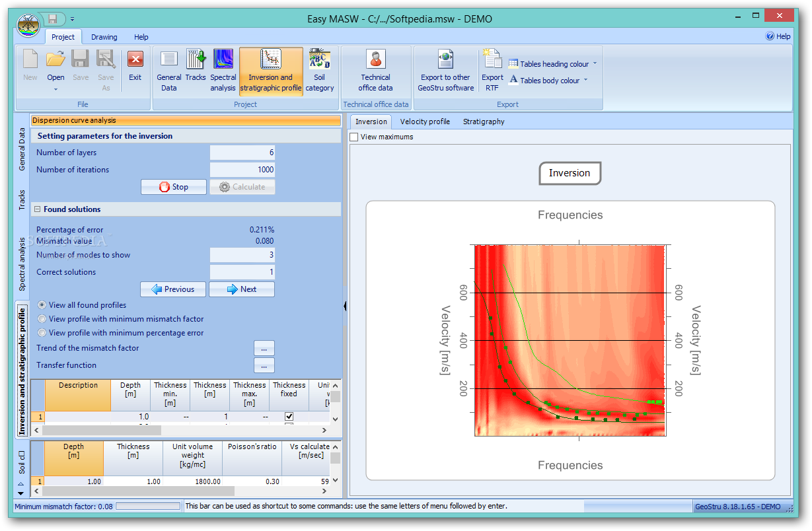Click the Correct solutions field
The image size is (812, 531).
click(242, 272)
